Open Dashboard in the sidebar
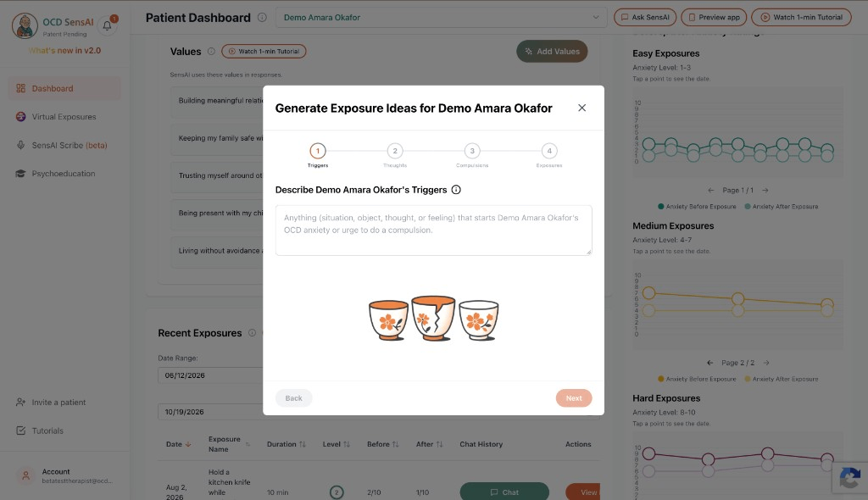The height and width of the screenshot is (500, 868). point(64,89)
